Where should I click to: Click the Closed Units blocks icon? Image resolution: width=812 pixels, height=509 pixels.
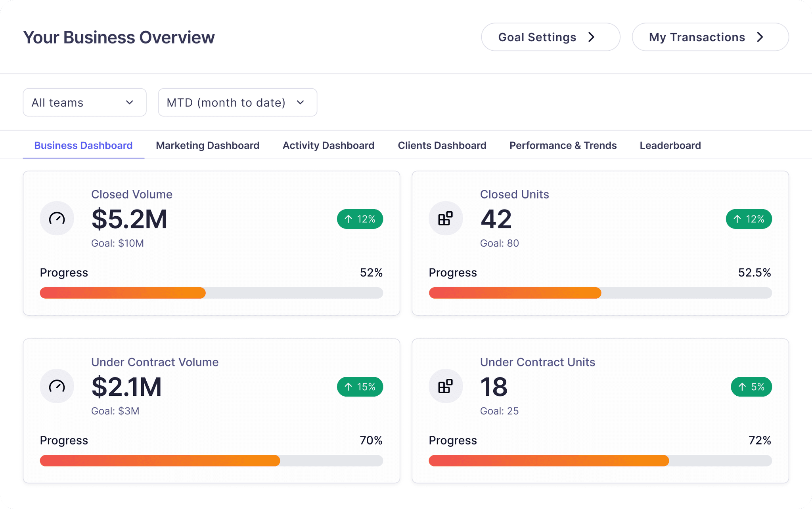[x=445, y=218]
